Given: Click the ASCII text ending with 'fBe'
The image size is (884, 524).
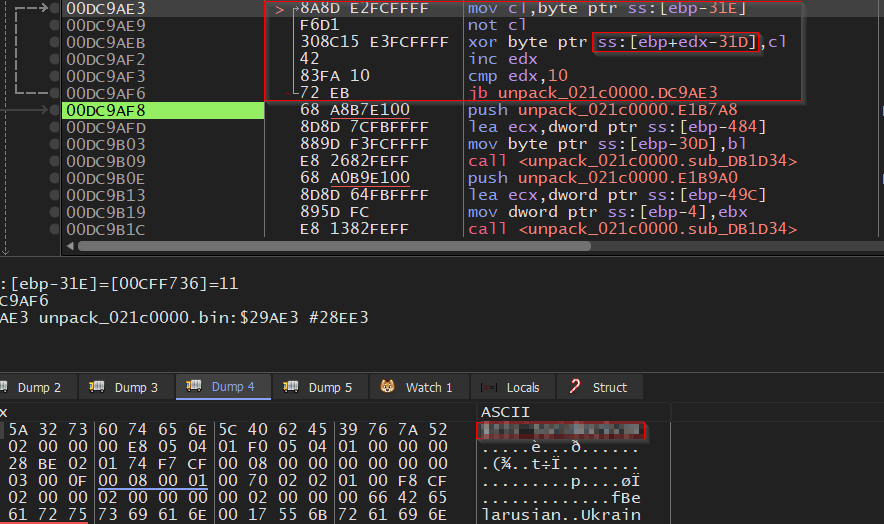Looking at the screenshot, I should [561, 498].
